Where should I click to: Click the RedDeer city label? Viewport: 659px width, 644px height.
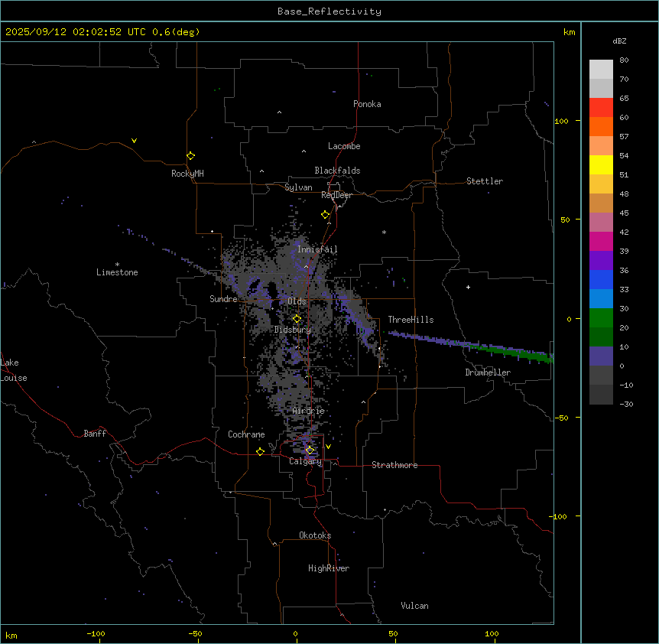(x=336, y=195)
